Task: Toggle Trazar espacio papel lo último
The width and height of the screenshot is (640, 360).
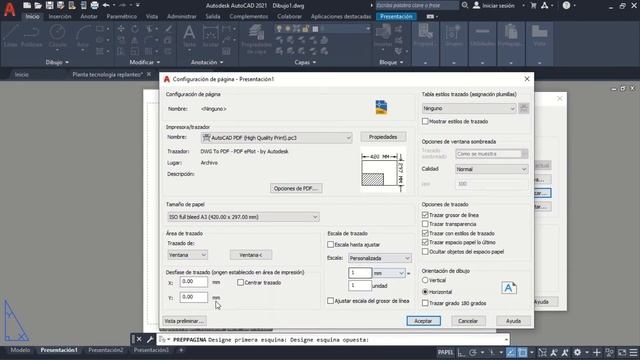Action: coord(425,242)
